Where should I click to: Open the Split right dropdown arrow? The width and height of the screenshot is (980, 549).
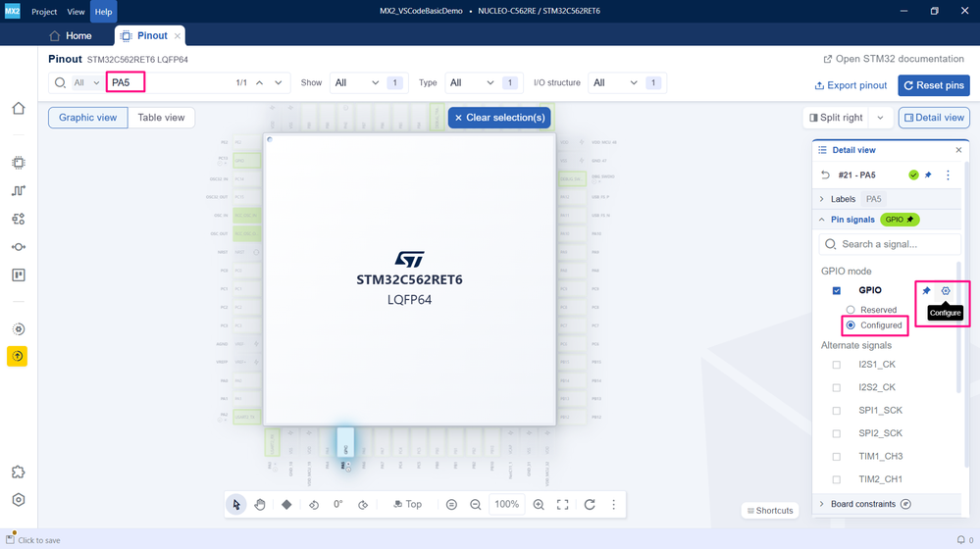click(881, 118)
